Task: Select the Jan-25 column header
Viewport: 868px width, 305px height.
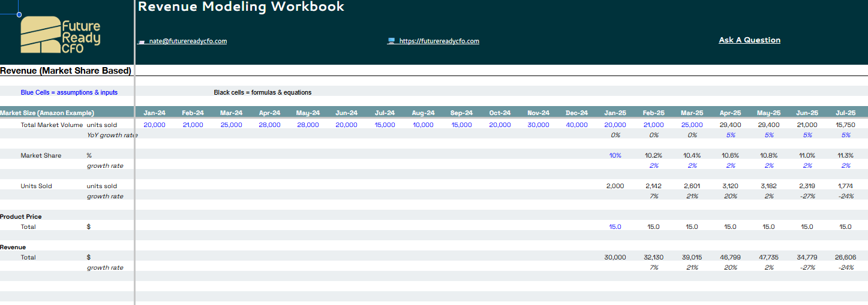Action: tap(615, 113)
